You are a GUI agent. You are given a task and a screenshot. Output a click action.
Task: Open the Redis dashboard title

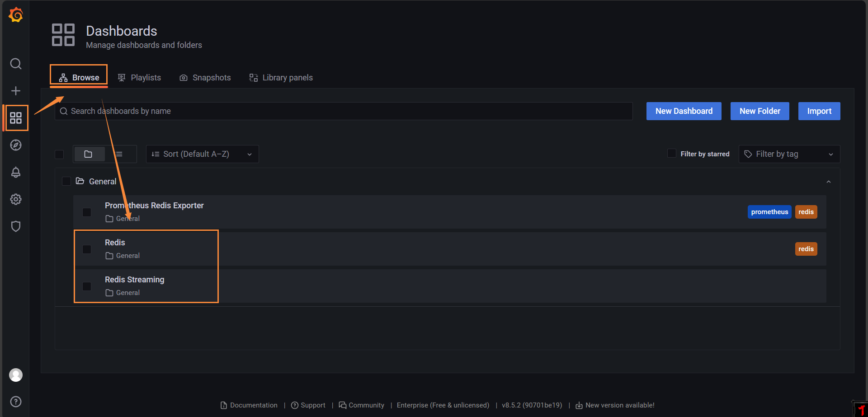[115, 243]
